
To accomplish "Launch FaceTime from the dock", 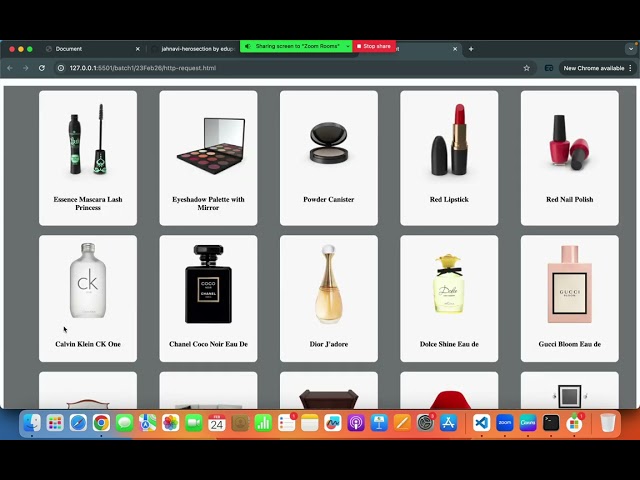I will click(194, 423).
